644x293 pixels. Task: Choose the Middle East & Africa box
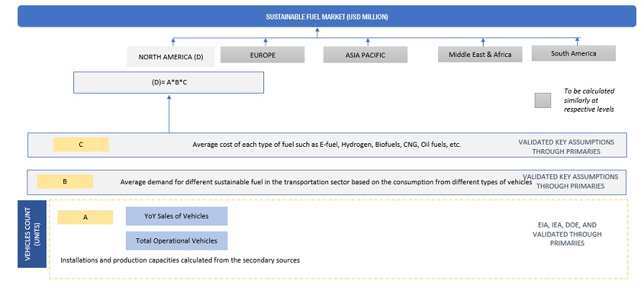[480, 54]
